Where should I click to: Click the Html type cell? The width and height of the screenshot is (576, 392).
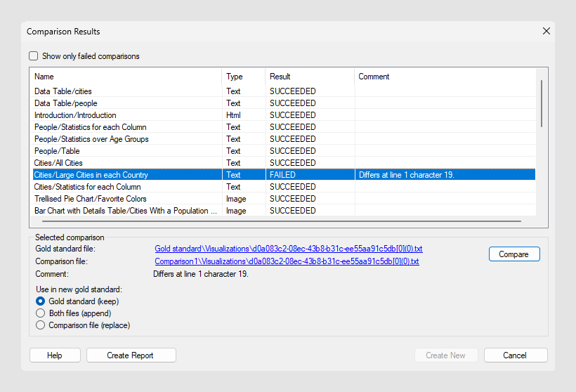point(244,115)
